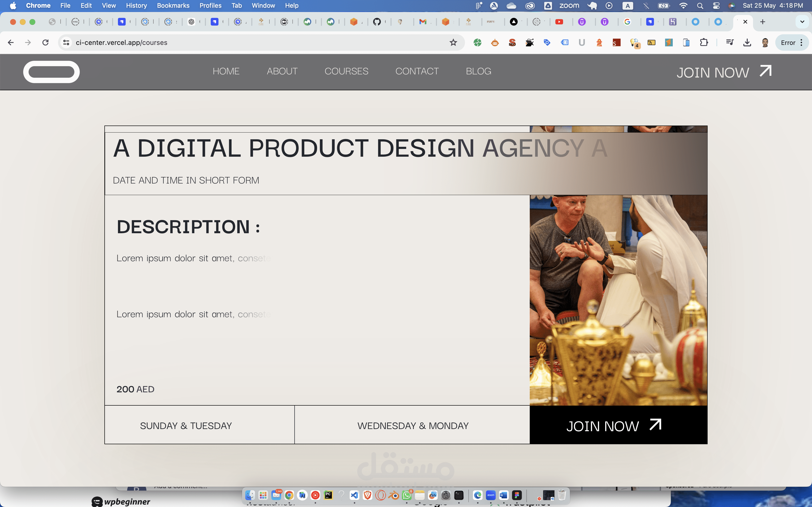Open macOS Control Center toggles
Image resolution: width=812 pixels, height=507 pixels.
[x=716, y=6]
